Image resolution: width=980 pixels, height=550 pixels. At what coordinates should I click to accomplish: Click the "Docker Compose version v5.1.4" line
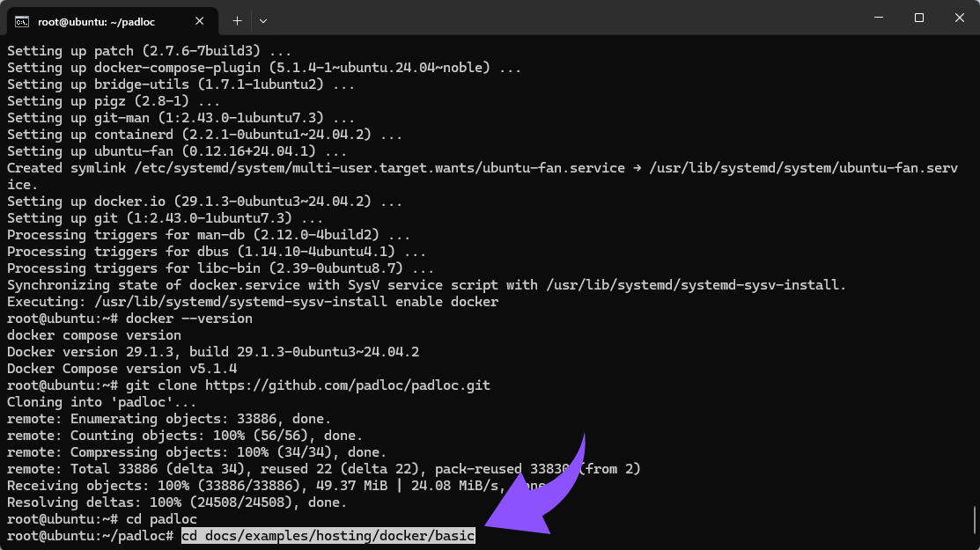[122, 369]
